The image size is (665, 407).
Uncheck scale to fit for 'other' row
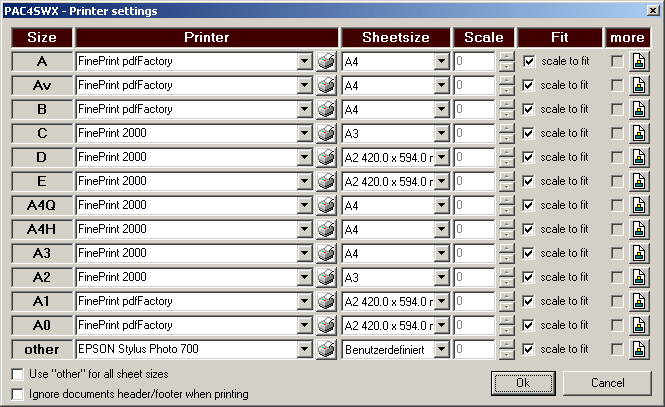click(528, 350)
